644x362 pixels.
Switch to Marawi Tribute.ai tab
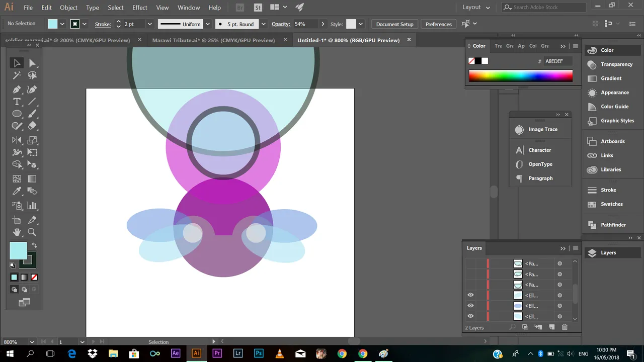[x=213, y=40]
